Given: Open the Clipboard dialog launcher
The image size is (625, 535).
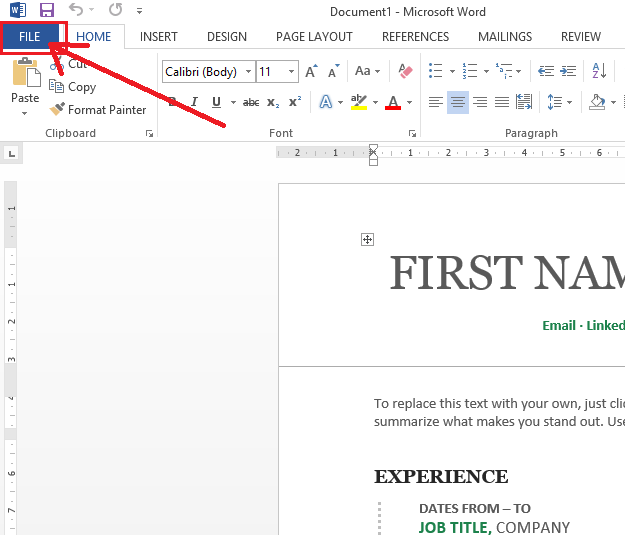Looking at the screenshot, I should pyautogui.click(x=149, y=134).
